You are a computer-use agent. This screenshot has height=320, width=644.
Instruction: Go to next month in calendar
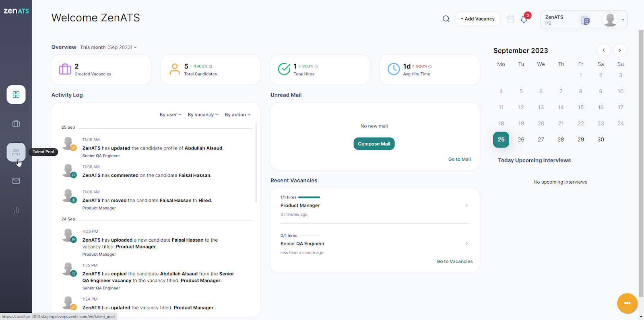(620, 50)
